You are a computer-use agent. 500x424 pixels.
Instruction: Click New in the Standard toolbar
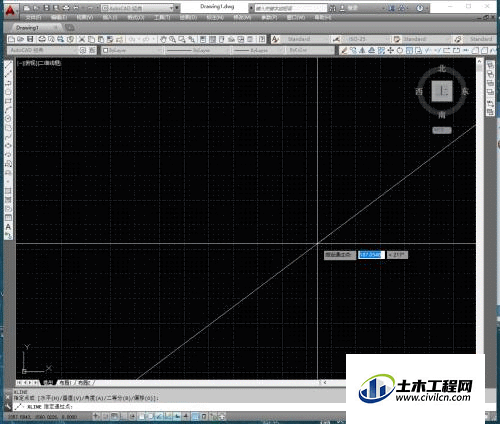pyautogui.click(x=11, y=39)
